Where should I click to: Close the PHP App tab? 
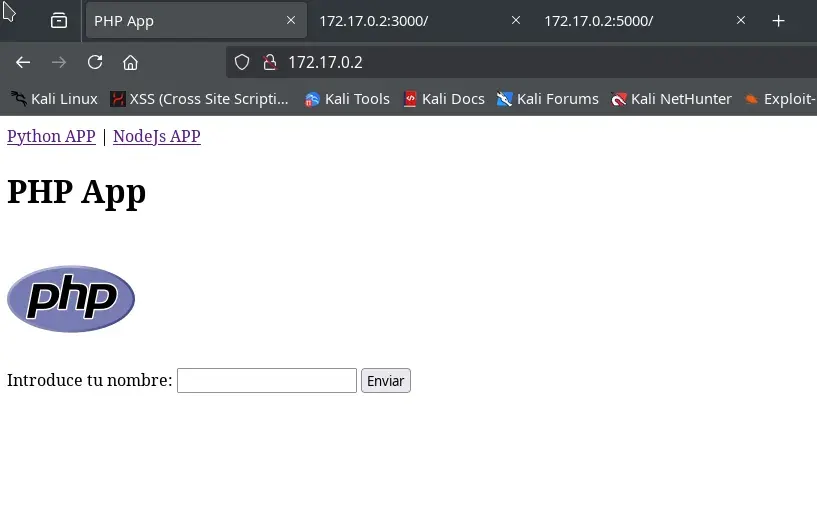[291, 20]
